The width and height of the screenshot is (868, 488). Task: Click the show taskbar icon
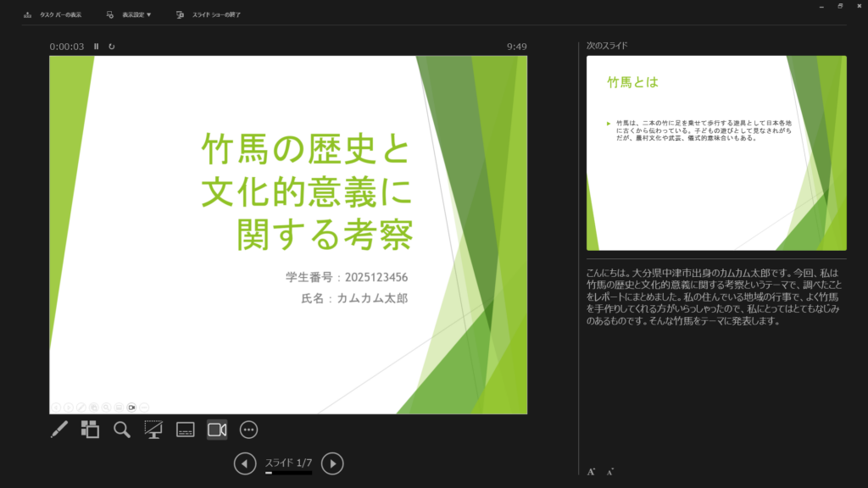tap(28, 15)
